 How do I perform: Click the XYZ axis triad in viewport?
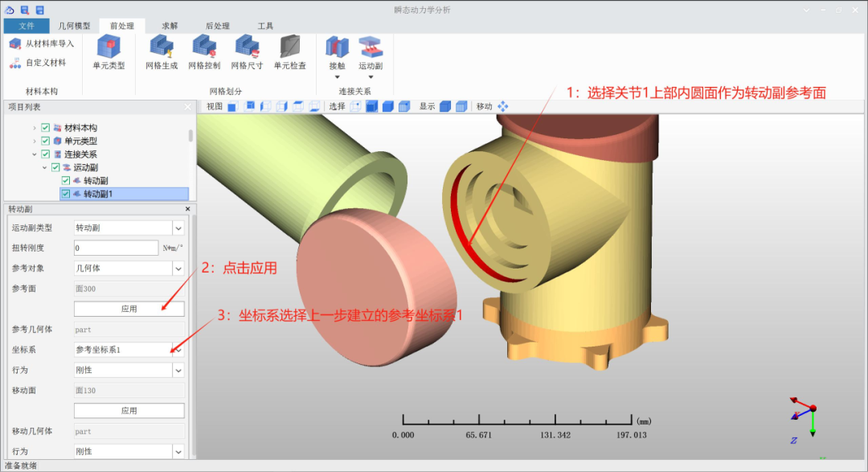pyautogui.click(x=804, y=420)
